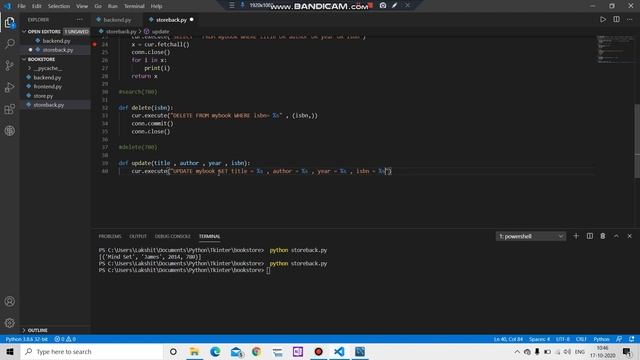The width and height of the screenshot is (640, 360).
Task: Open Source Control view
Action: pyautogui.click(x=10, y=65)
